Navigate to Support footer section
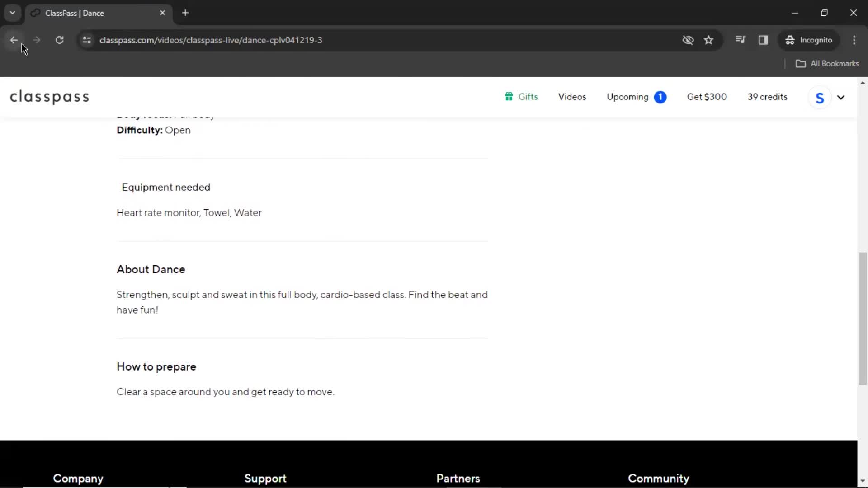 tap(265, 478)
